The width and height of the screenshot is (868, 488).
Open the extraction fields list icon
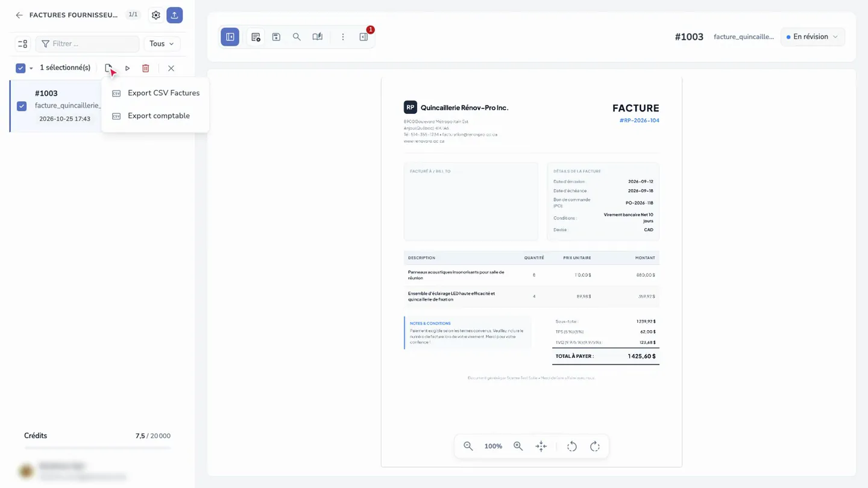pos(256,37)
